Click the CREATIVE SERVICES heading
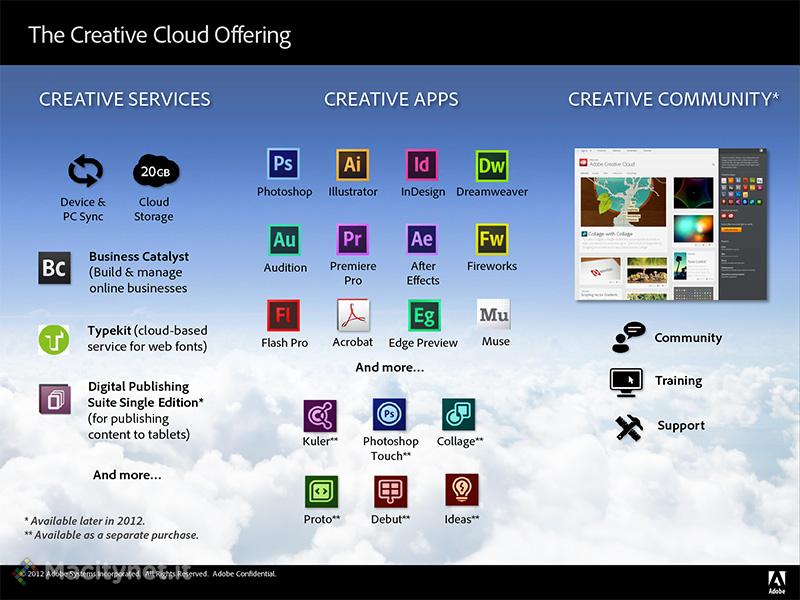This screenshot has height=600, width=800. pyautogui.click(x=124, y=99)
